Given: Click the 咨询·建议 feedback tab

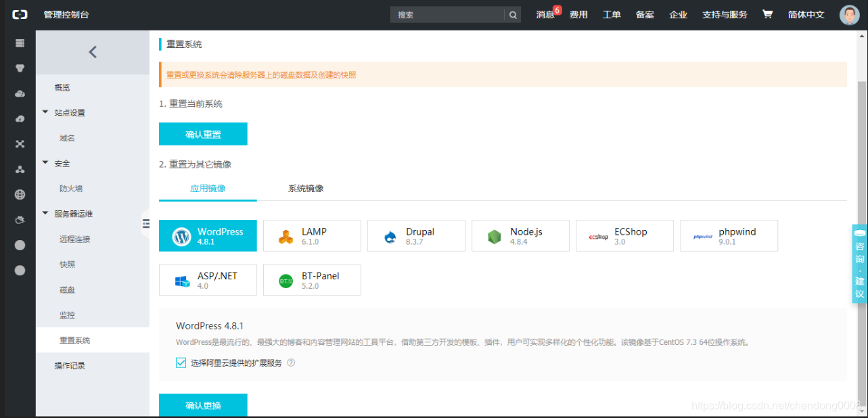Looking at the screenshot, I should [859, 264].
